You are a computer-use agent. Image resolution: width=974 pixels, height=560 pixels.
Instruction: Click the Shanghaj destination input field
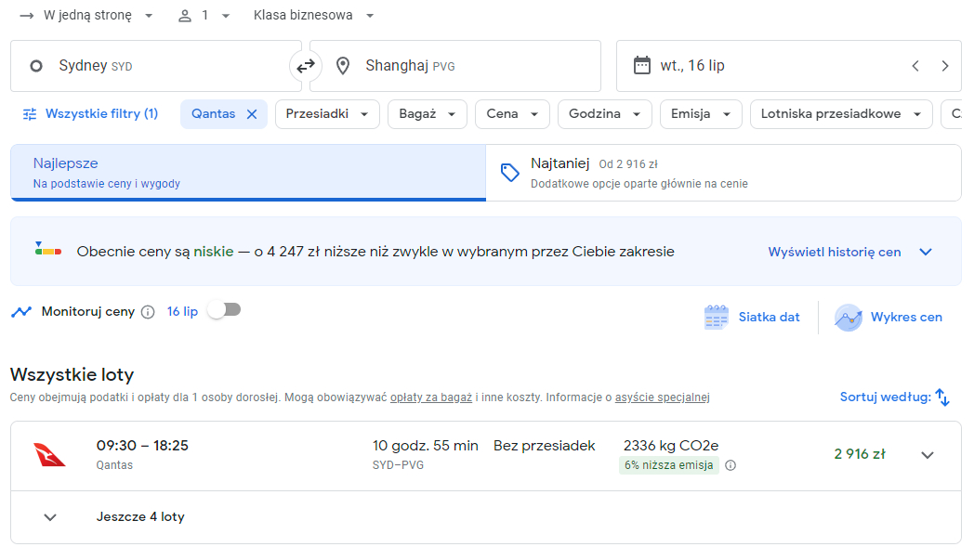[455, 66]
